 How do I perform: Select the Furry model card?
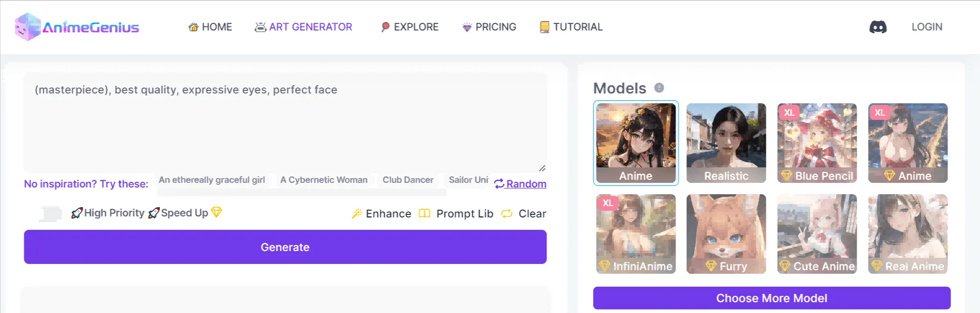tap(727, 233)
